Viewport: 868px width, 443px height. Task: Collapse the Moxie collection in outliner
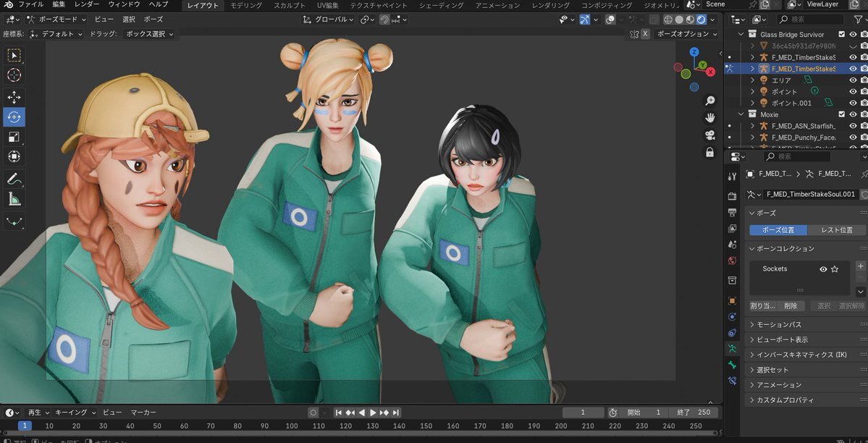coord(741,114)
